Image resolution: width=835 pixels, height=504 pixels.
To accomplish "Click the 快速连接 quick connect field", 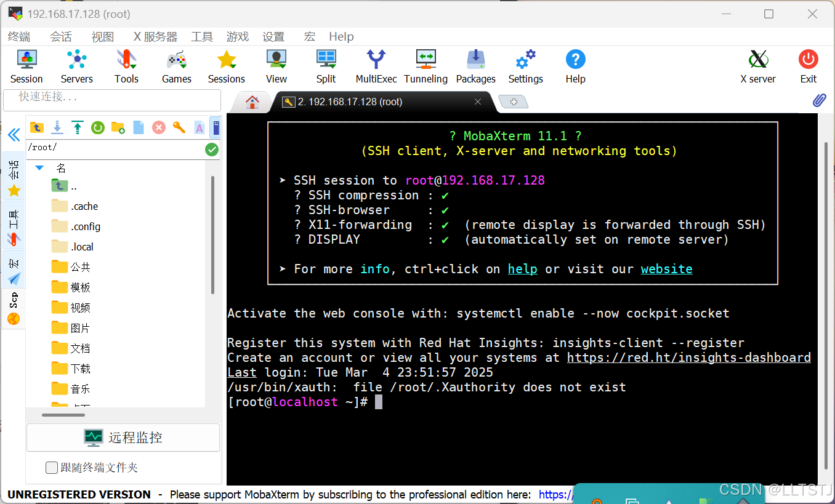I will 112,100.
